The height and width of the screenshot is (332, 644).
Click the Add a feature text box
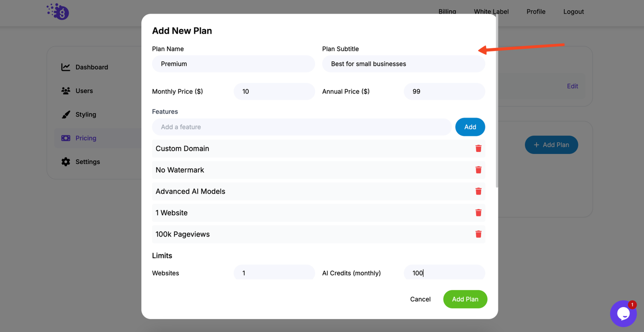click(302, 127)
